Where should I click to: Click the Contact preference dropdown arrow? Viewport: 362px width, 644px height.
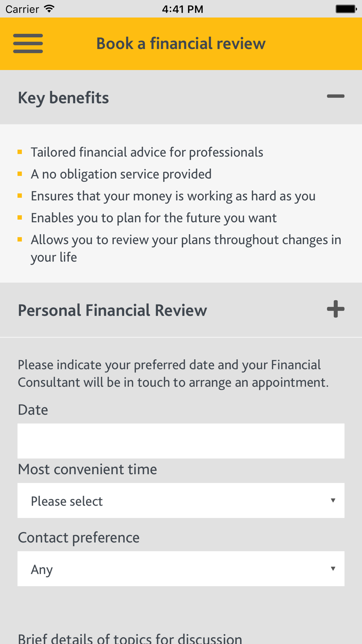[x=333, y=569]
